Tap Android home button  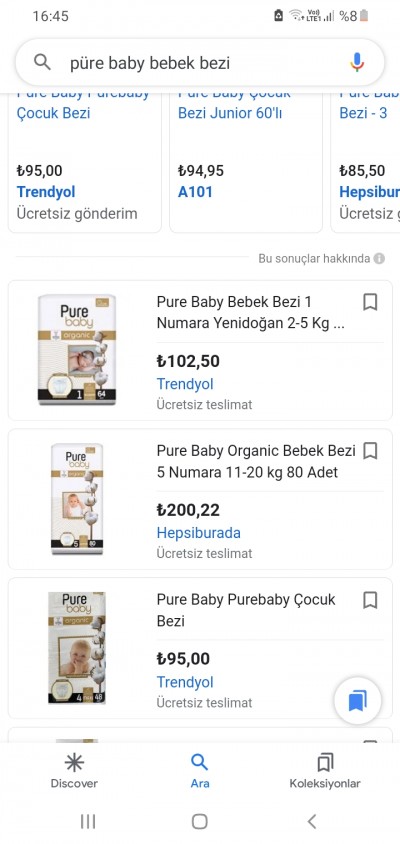click(x=200, y=821)
